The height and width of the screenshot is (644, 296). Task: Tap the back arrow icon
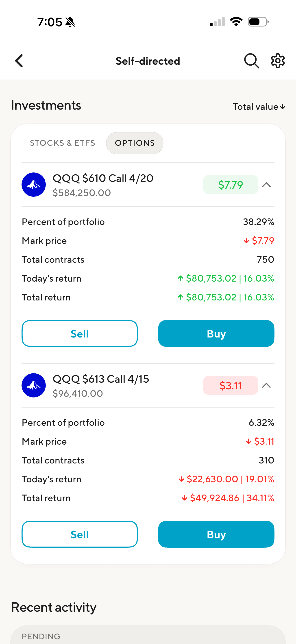coord(19,61)
